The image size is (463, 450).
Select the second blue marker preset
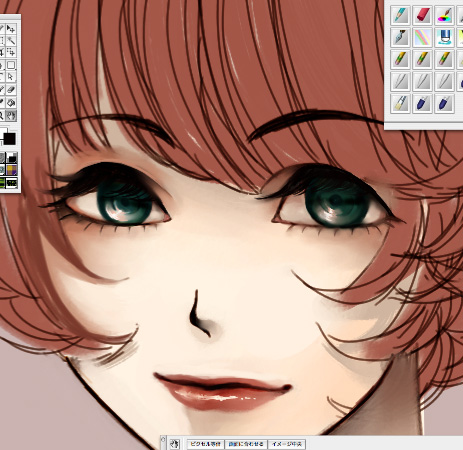click(x=445, y=104)
